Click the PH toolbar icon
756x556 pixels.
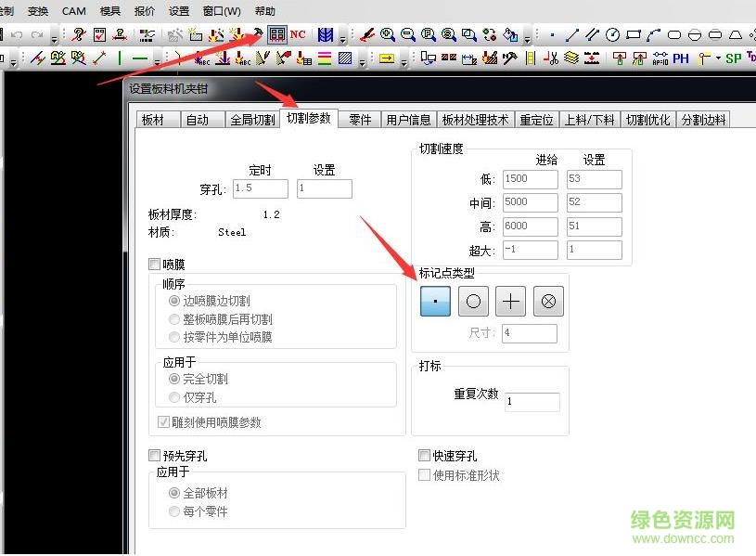tap(679, 58)
